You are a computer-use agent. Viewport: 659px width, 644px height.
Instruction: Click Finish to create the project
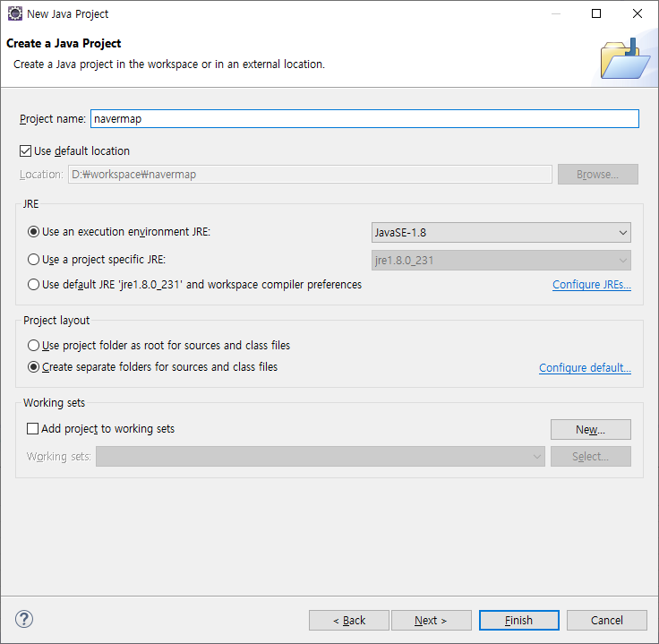click(519, 620)
